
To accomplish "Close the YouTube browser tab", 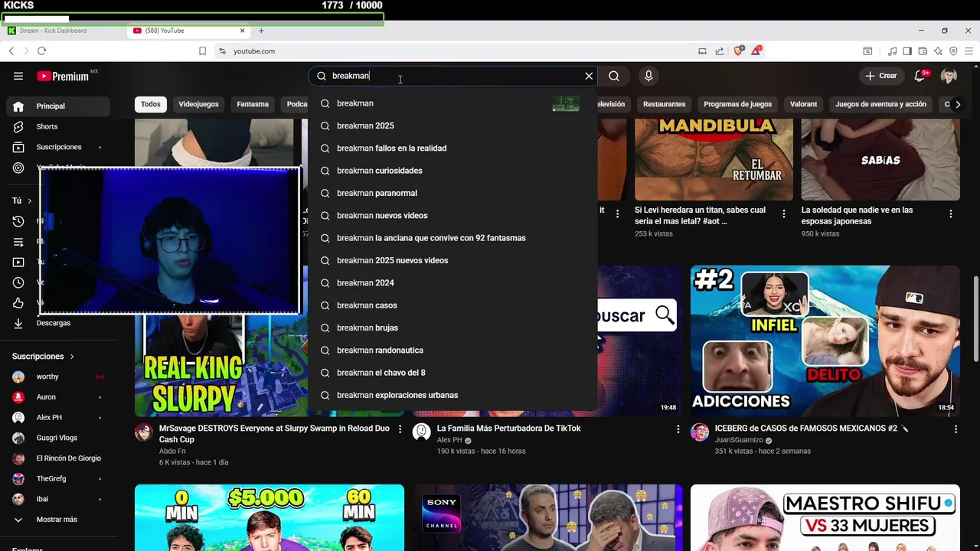I will pos(243,31).
